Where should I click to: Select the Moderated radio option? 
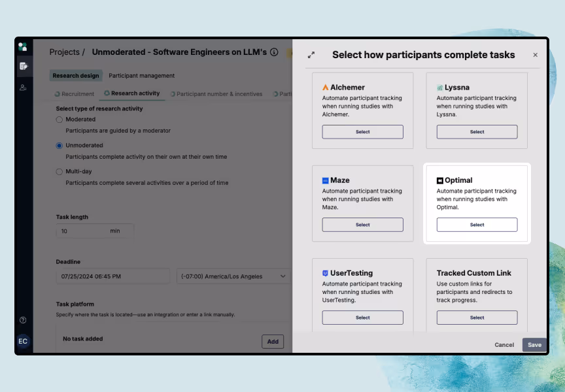[x=59, y=120]
